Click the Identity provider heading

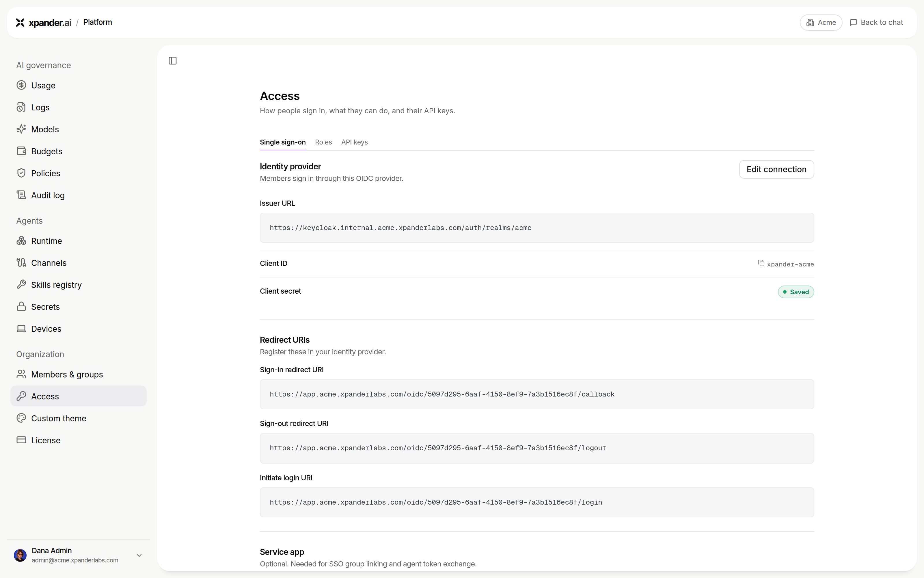pos(290,166)
